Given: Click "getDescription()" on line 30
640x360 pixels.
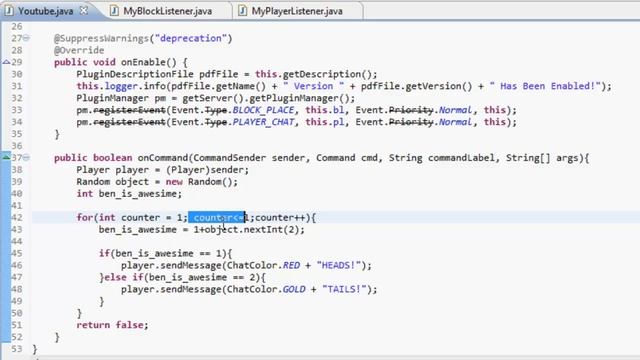Looking at the screenshot, I should point(327,74).
